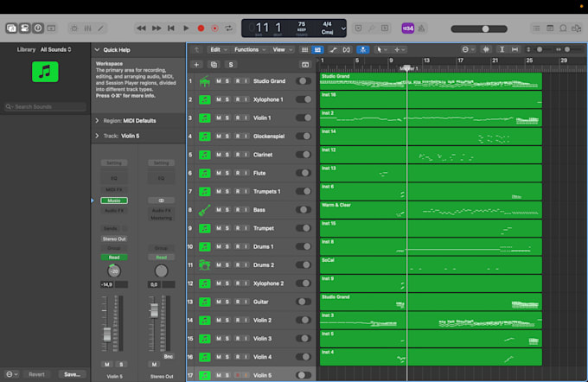The height and width of the screenshot is (382, 588).
Task: Open the Edit menu in tracks area
Action: (218, 49)
